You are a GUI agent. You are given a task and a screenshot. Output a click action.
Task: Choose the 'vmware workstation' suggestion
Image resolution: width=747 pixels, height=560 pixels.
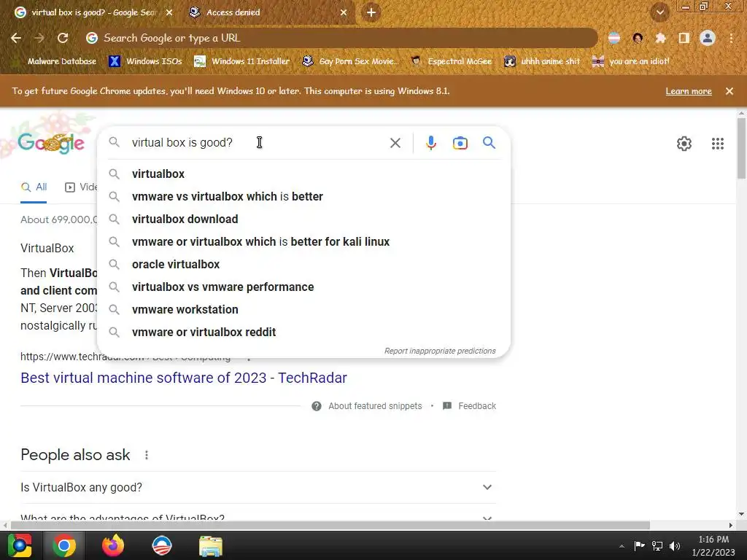click(x=303, y=309)
